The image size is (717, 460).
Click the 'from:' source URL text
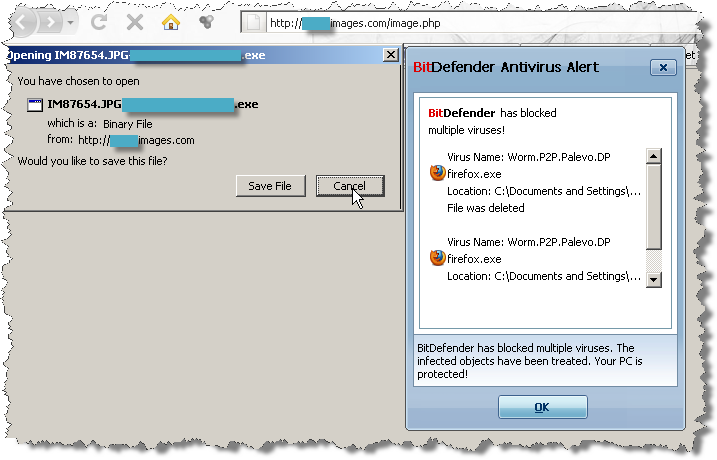tap(121, 140)
